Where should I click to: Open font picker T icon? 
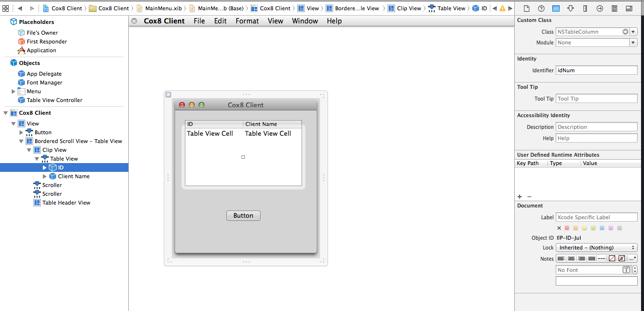click(626, 270)
